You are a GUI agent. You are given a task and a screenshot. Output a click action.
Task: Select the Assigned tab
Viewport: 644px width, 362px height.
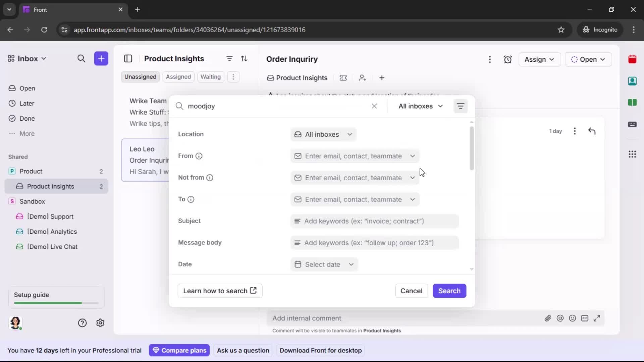tap(178, 77)
